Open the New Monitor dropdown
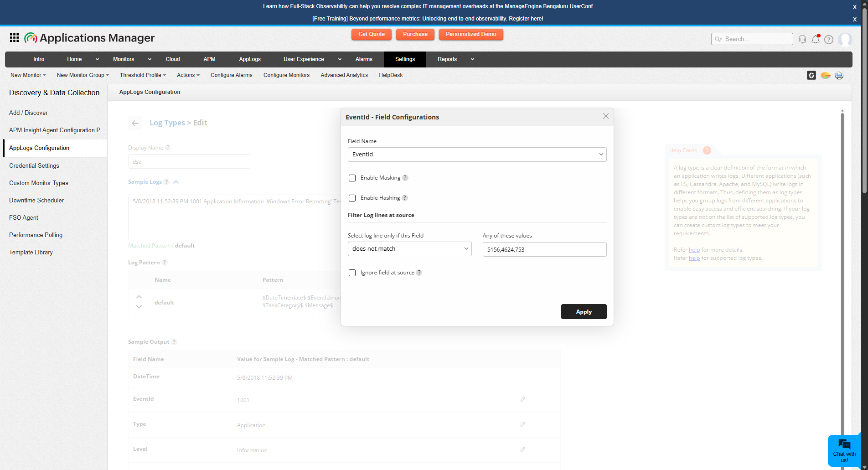868x470 pixels. point(28,75)
